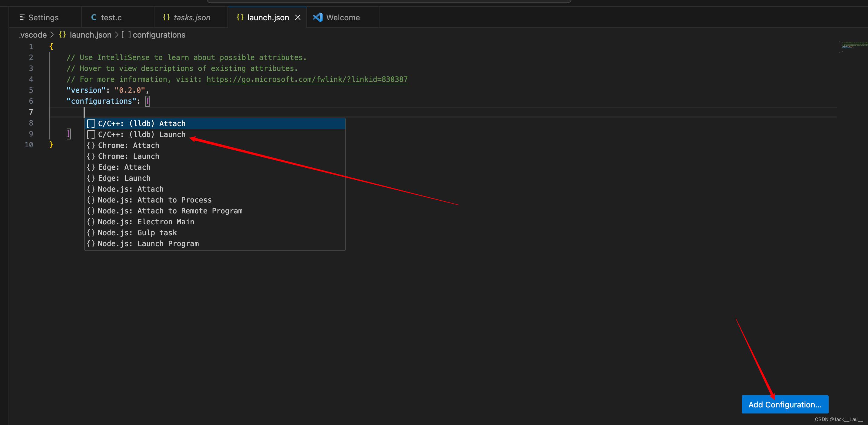Image resolution: width=868 pixels, height=425 pixels.
Task: Choose Node.js: Launch Program suggestion
Action: [148, 244]
